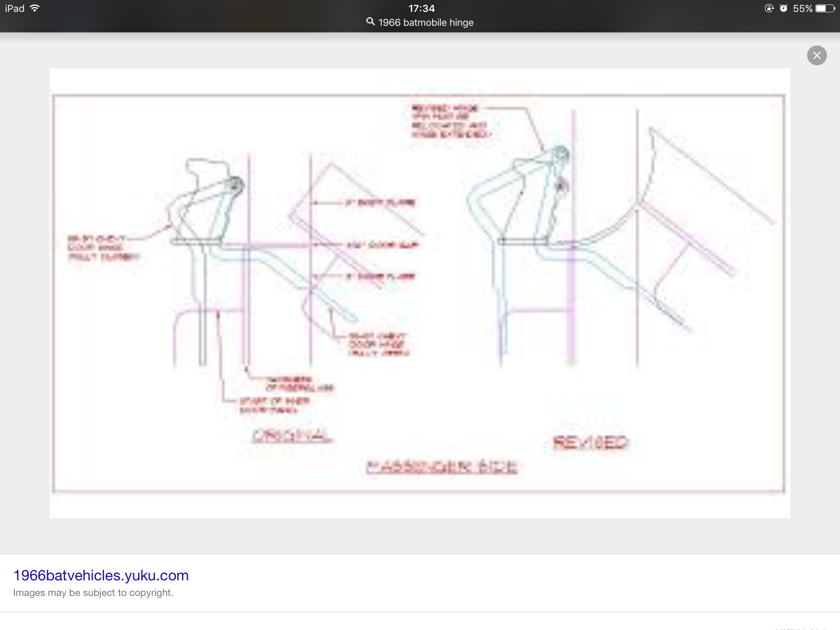Screen dimensions: 840x630
Task: Tap the hinge diagram image preview
Action: click(x=420, y=293)
